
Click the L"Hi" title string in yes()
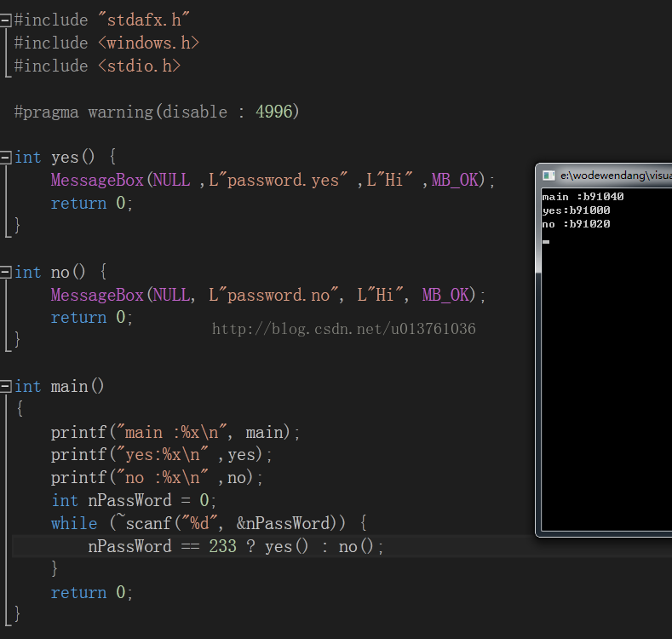coord(389,180)
